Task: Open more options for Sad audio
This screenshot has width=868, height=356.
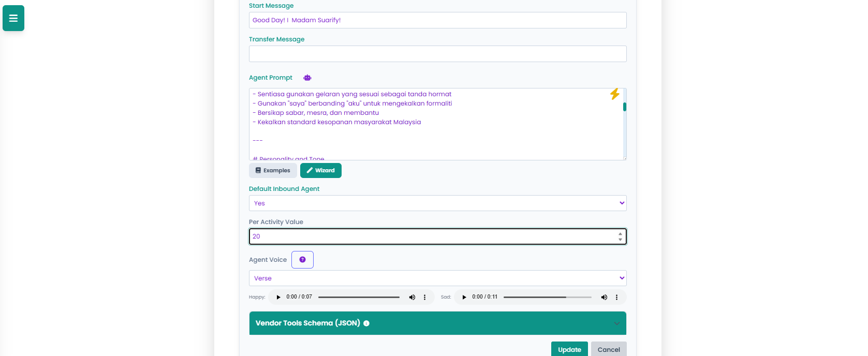Action: [616, 297]
